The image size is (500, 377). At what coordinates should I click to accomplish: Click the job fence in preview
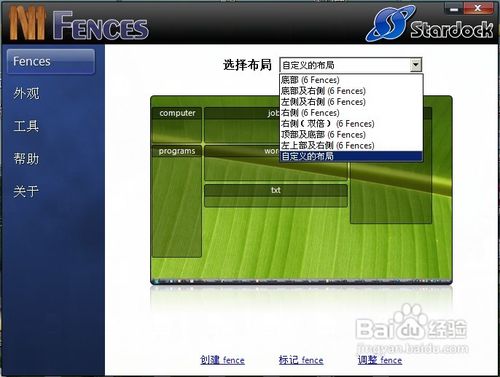[242, 125]
